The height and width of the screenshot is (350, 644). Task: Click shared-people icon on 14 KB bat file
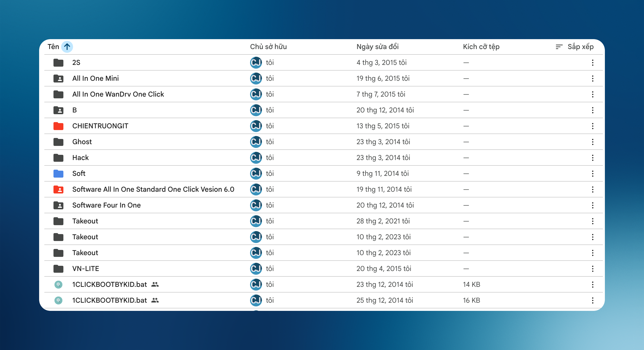[155, 284]
